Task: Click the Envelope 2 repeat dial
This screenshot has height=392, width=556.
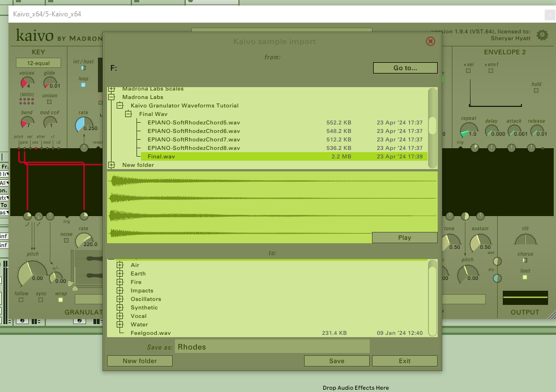Action: tap(469, 130)
